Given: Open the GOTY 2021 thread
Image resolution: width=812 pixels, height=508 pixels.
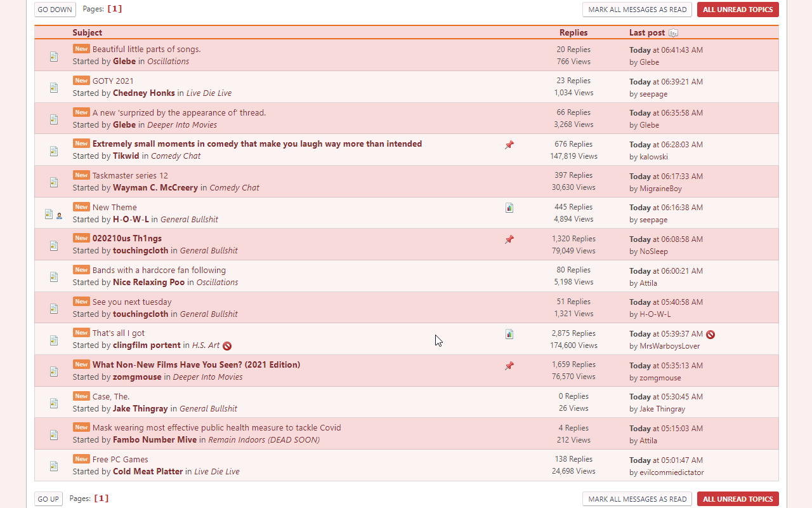Looking at the screenshot, I should pos(113,81).
